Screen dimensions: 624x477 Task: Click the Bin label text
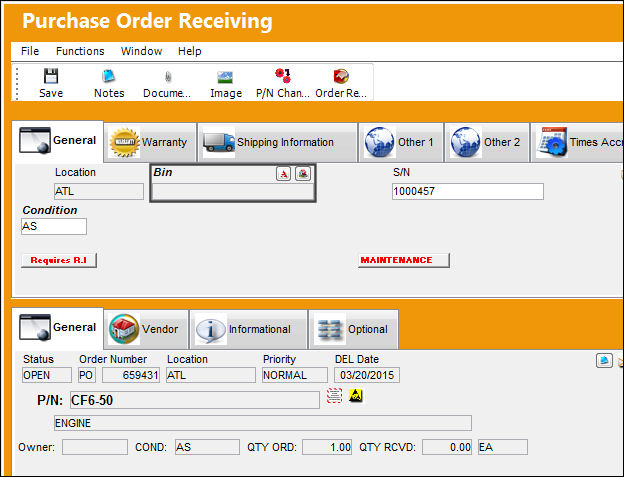163,172
